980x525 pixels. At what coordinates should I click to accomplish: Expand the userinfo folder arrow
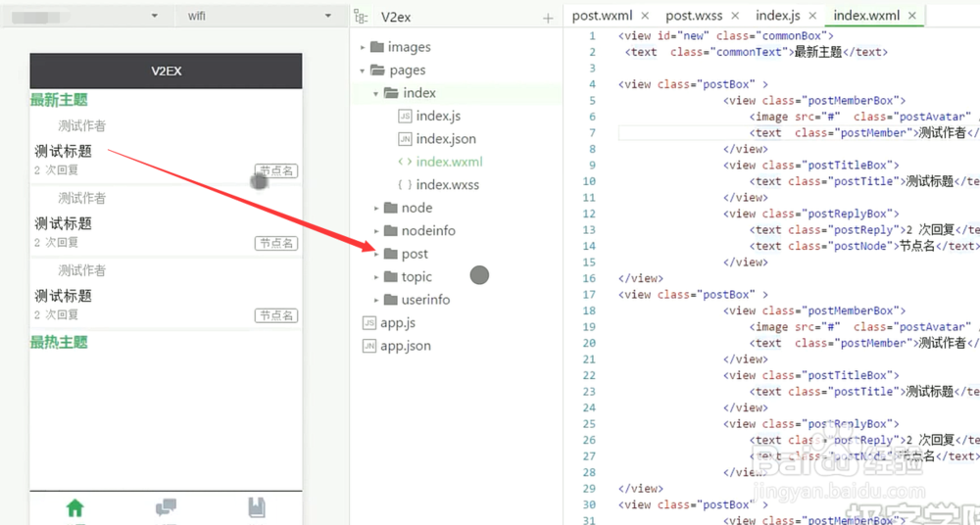[x=376, y=301]
